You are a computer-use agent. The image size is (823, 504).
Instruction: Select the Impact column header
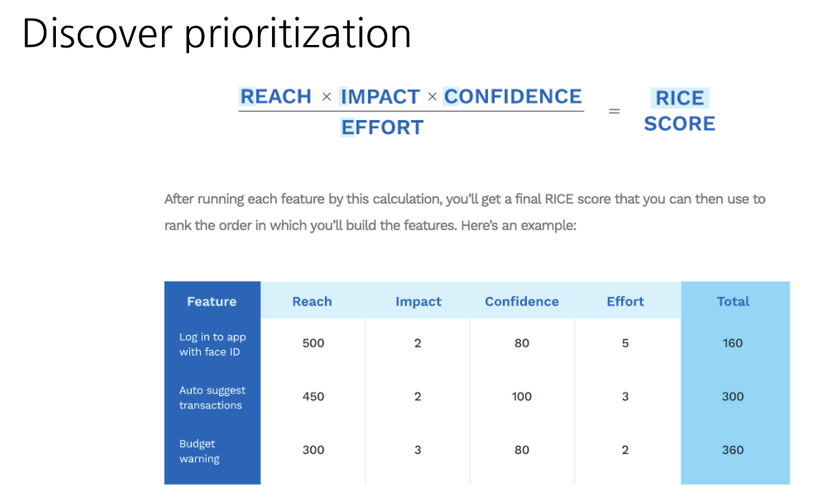pos(419,301)
